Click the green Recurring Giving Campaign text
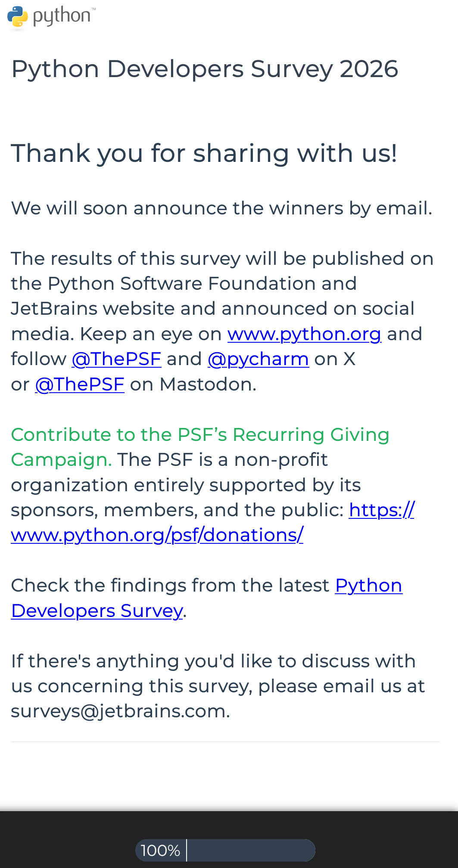Screen dimensions: 458x868 point(200,435)
